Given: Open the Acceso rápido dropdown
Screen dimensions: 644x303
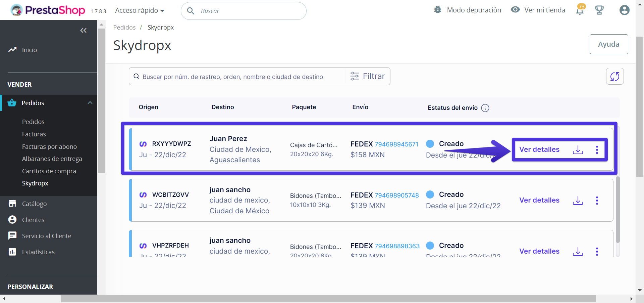Looking at the screenshot, I should (x=140, y=10).
